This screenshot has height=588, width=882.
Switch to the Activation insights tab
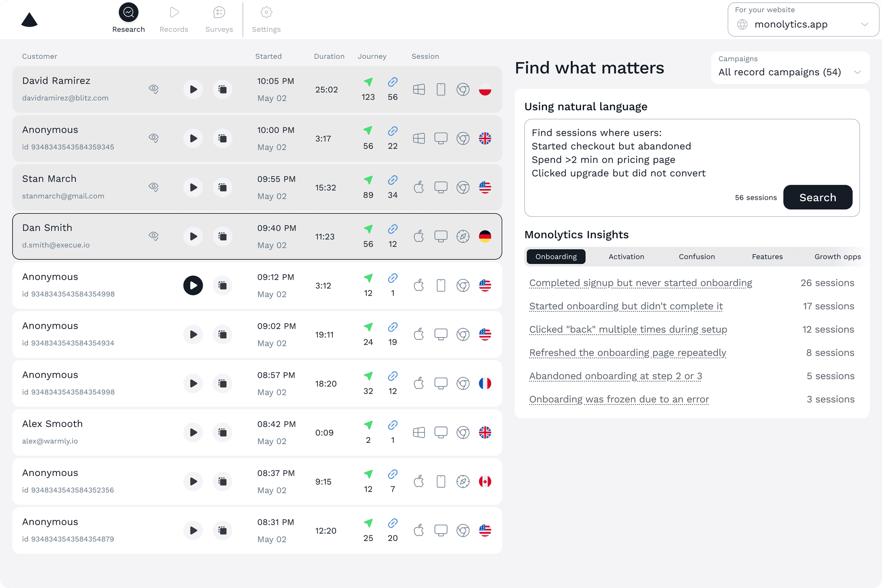pos(626,257)
